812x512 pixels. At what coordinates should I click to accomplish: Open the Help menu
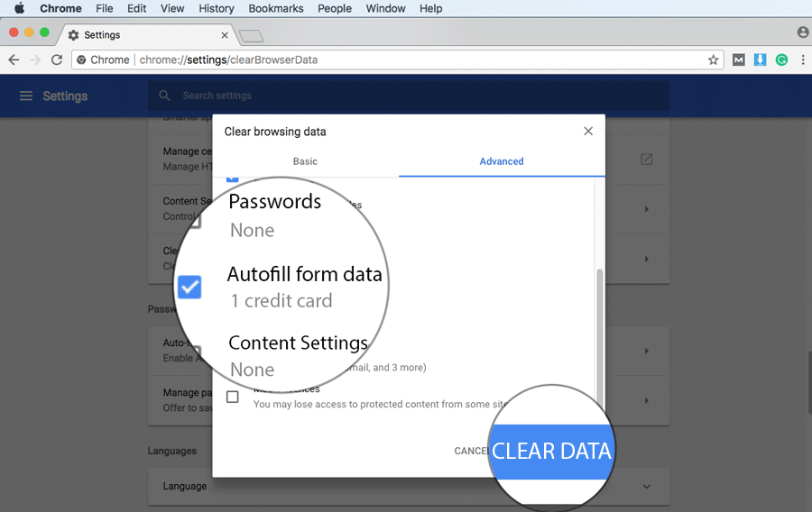[430, 8]
